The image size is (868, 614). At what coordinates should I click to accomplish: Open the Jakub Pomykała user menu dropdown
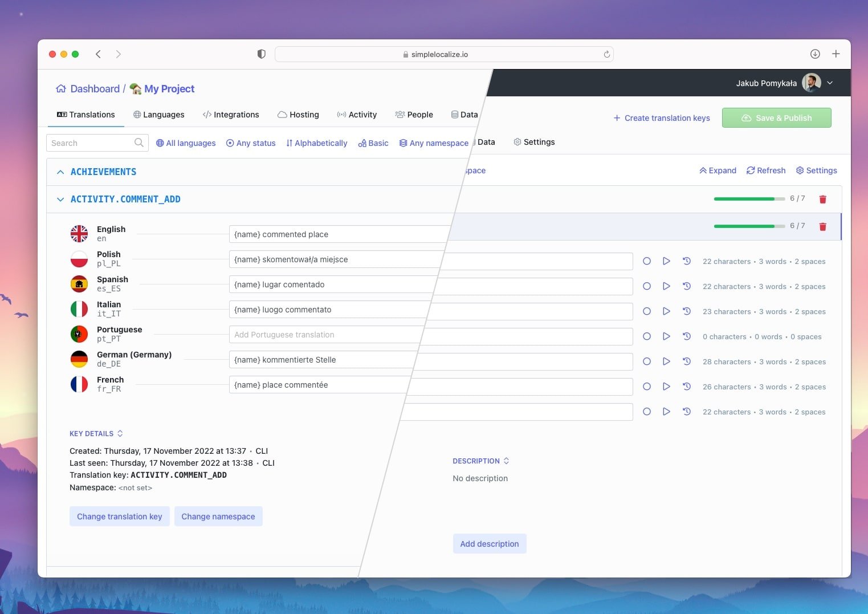[x=830, y=83]
